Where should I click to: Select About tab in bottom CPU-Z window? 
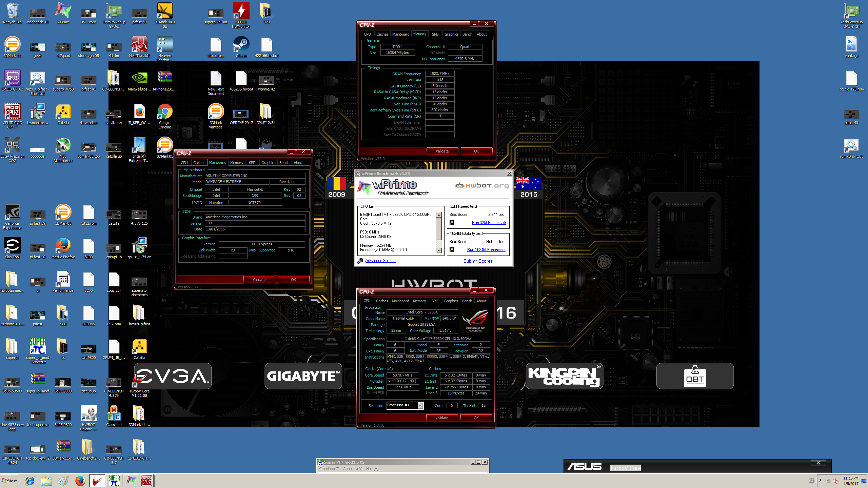point(481,301)
